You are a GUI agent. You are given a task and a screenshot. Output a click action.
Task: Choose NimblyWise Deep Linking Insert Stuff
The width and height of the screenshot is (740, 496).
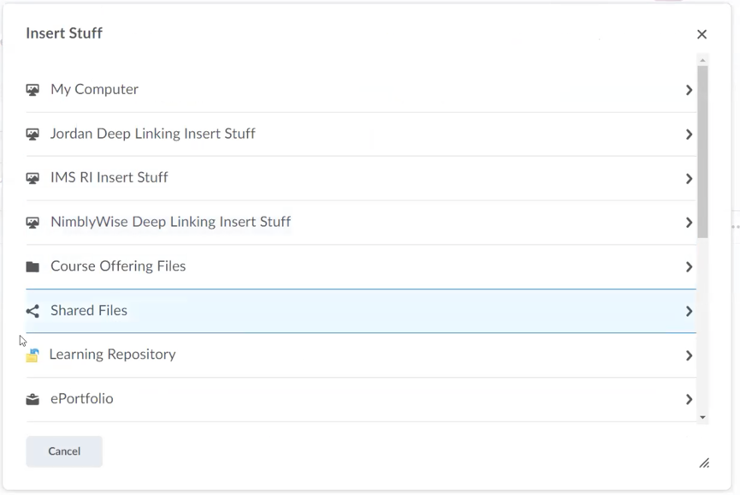[361, 222]
